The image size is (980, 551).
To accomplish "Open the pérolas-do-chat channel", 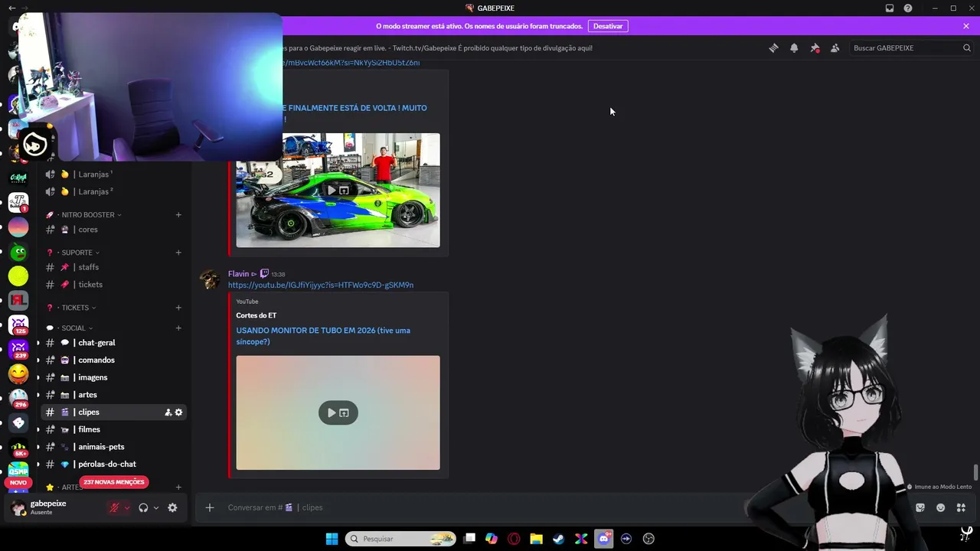I will point(113,465).
